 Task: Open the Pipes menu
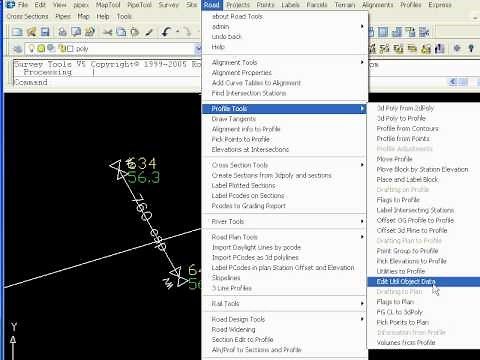63,16
